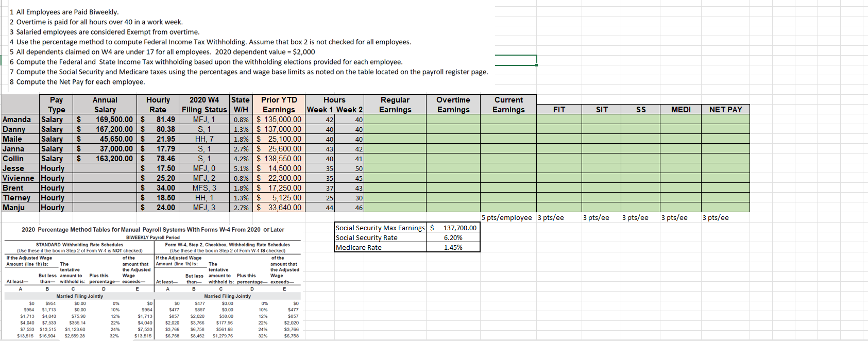Select Amanda's name cell
The width and height of the screenshot is (868, 341).
20,120
